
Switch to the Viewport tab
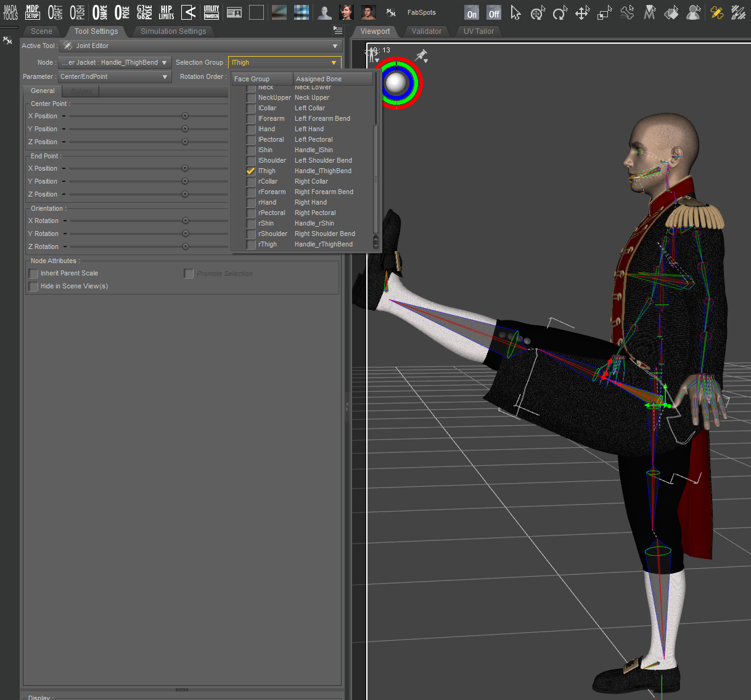coord(375,31)
